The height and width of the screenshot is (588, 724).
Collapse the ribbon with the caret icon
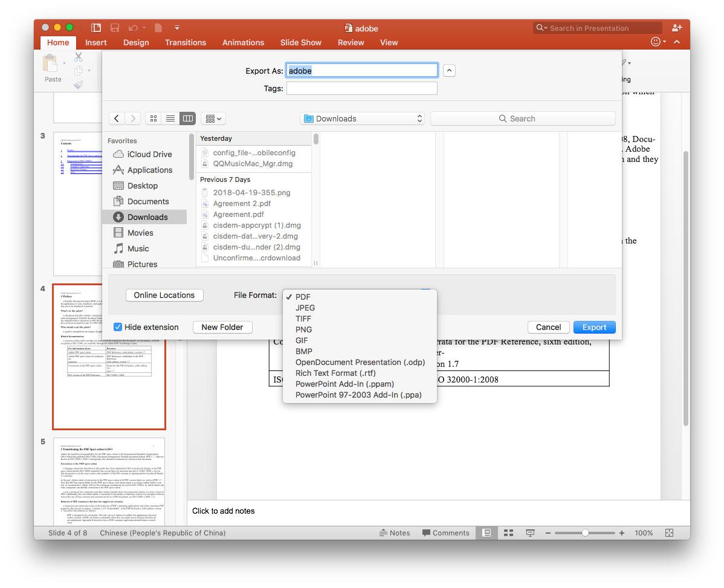[x=677, y=42]
